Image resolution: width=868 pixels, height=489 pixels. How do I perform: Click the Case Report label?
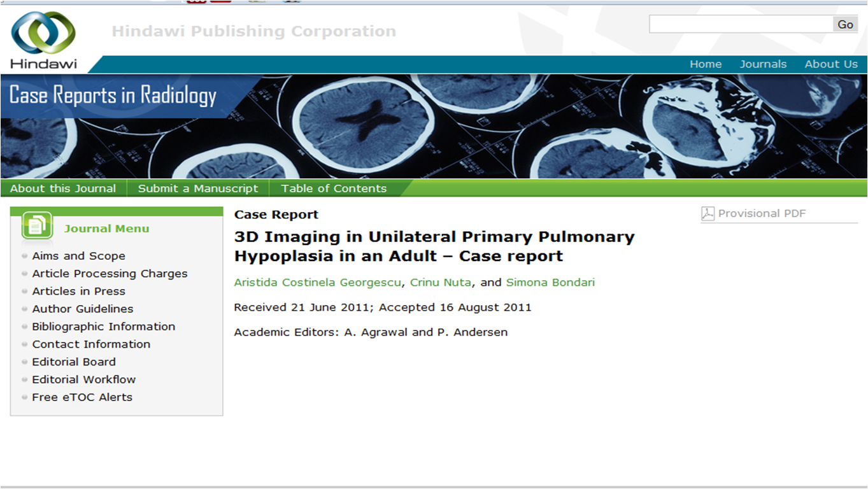pyautogui.click(x=276, y=215)
